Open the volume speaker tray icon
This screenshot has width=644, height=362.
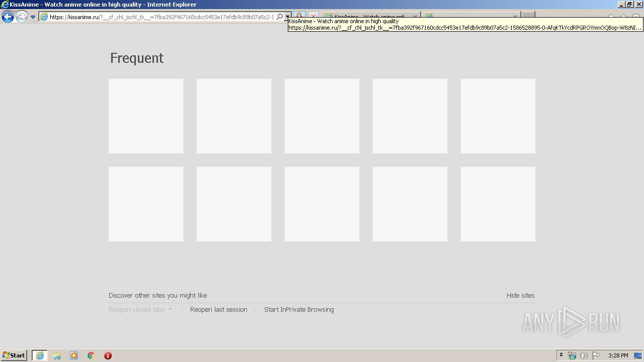click(584, 355)
